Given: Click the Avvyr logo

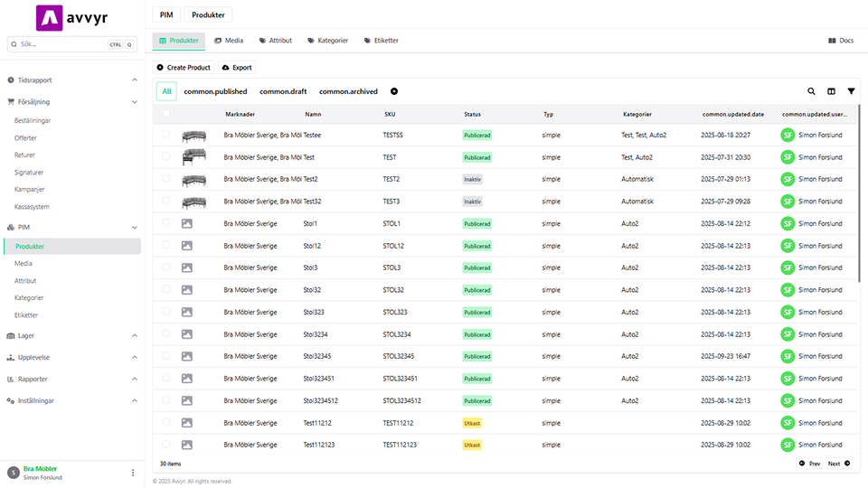Looking at the screenshot, I should [x=72, y=18].
